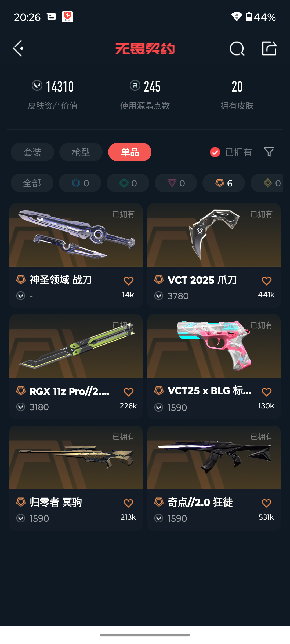Open the filter funnel icon
This screenshot has height=644, width=290.
(269, 152)
